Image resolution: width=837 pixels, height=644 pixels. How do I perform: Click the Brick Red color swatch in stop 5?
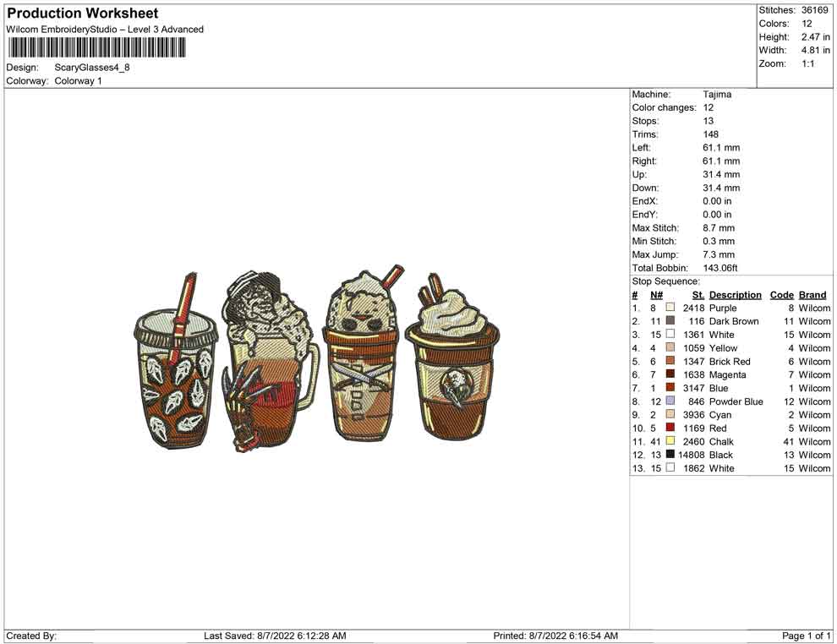pyautogui.click(x=670, y=361)
